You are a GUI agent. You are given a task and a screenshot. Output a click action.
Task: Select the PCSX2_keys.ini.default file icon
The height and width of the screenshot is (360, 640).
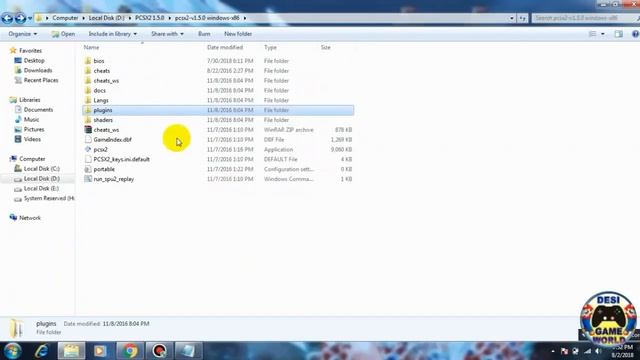point(88,159)
